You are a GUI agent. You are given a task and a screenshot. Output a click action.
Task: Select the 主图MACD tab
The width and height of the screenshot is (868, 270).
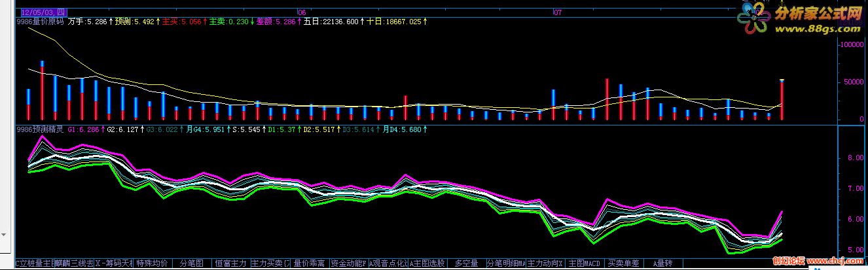pos(585,263)
